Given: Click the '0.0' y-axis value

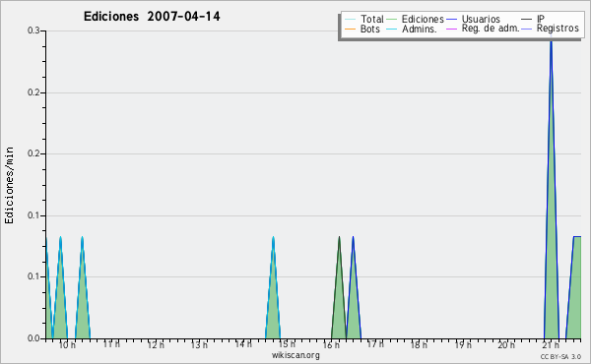Looking at the screenshot, I should [x=33, y=338].
